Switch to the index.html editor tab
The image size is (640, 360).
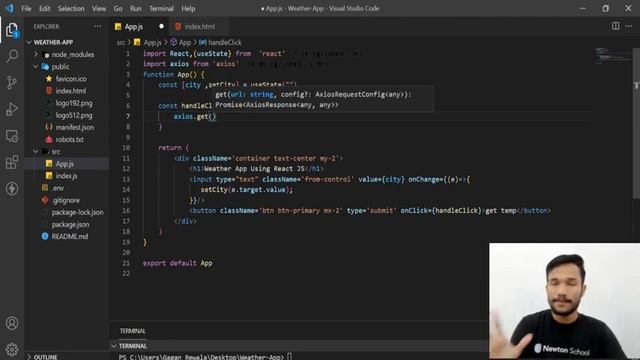[200, 27]
